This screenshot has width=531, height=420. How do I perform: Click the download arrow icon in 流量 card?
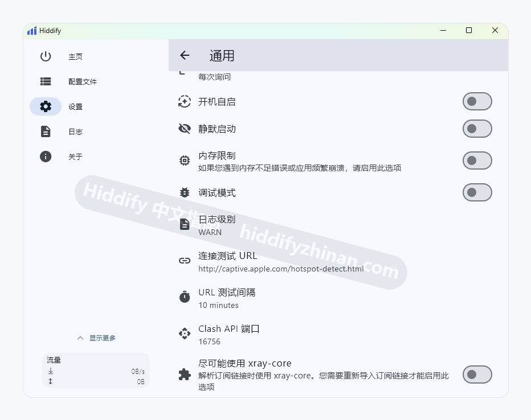(x=51, y=371)
